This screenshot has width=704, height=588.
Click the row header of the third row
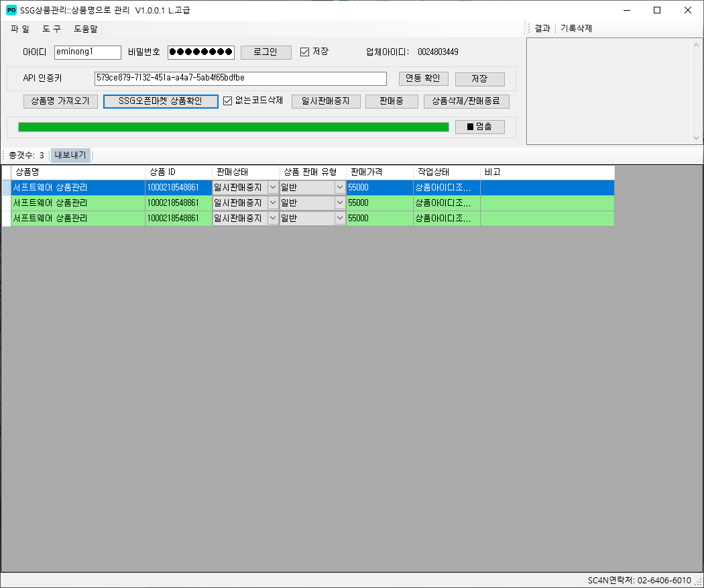[6, 218]
